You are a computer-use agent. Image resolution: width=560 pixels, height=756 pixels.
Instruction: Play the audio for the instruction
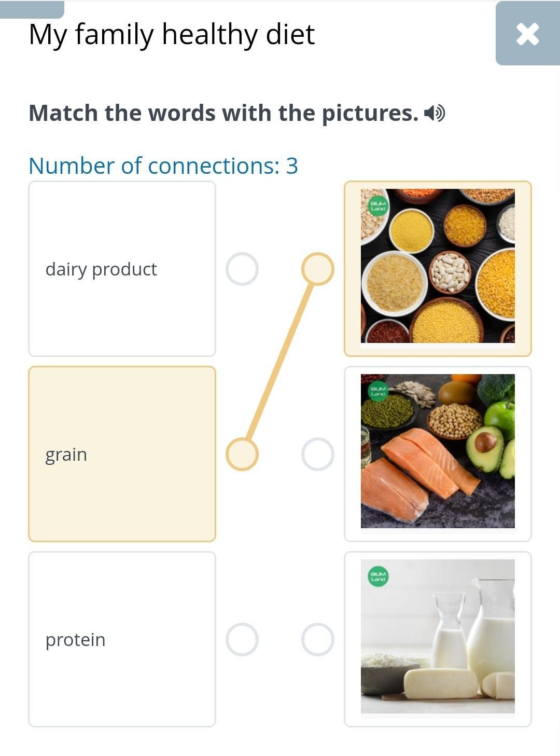pyautogui.click(x=435, y=113)
